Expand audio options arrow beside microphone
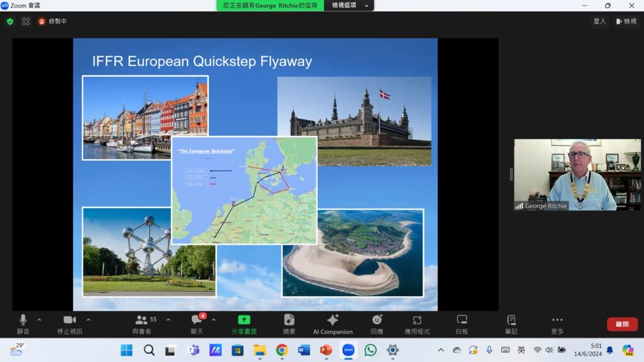Image resolution: width=644 pixels, height=362 pixels. coord(39,319)
